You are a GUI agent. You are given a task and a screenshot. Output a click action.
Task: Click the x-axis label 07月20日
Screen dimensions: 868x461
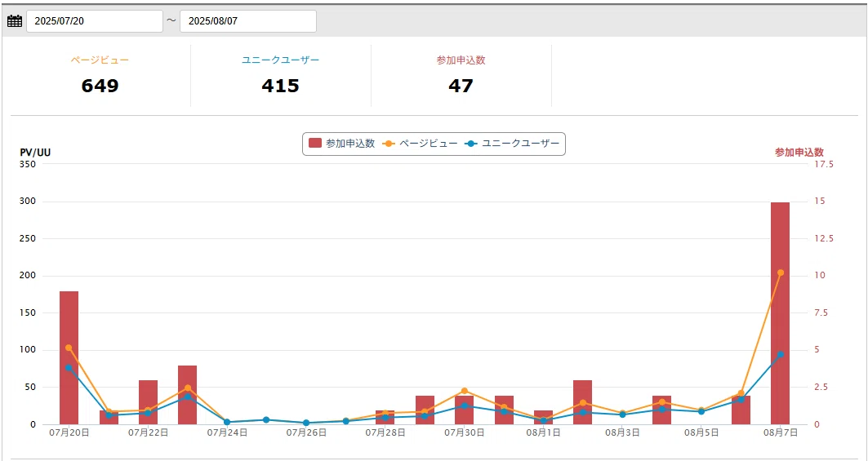pos(69,432)
